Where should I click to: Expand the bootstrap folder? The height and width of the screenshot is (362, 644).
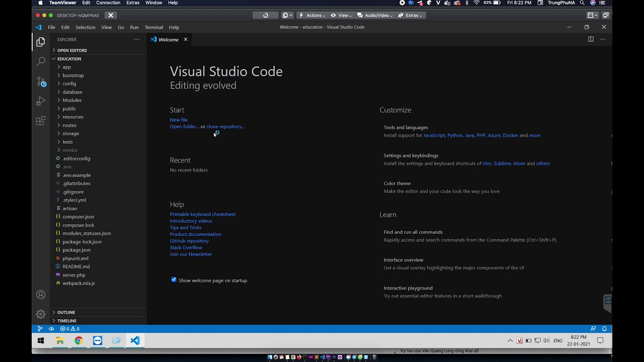point(73,75)
